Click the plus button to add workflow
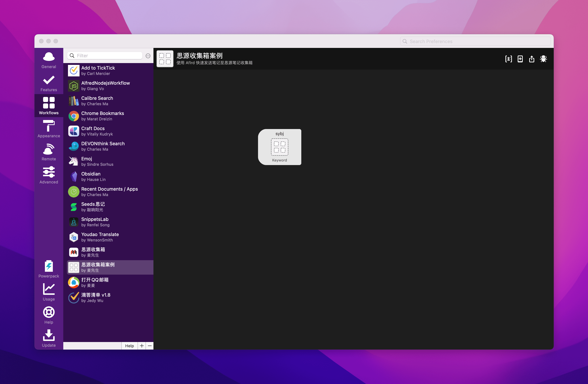The width and height of the screenshot is (588, 384). [x=142, y=346]
